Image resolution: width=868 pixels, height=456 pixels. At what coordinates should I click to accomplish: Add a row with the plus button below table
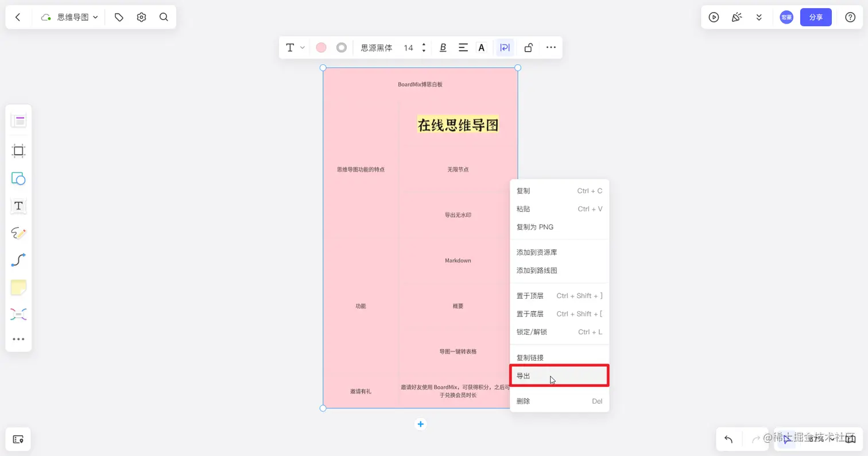click(x=420, y=424)
